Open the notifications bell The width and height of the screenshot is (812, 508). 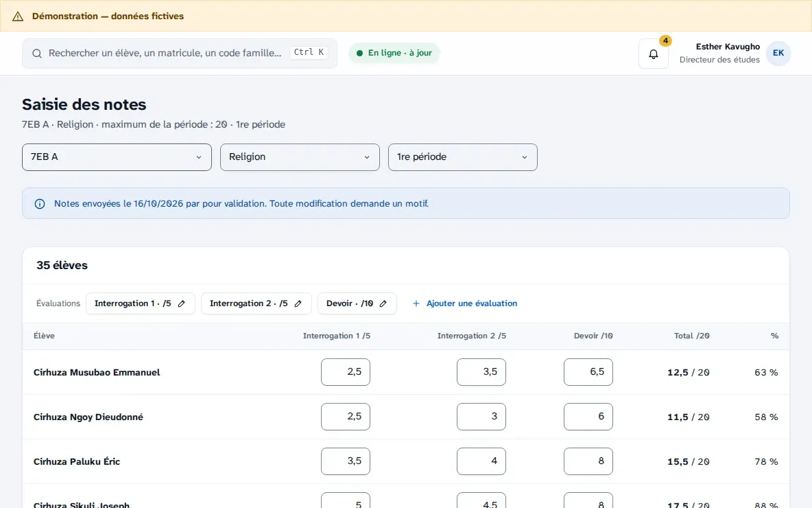[x=653, y=54]
